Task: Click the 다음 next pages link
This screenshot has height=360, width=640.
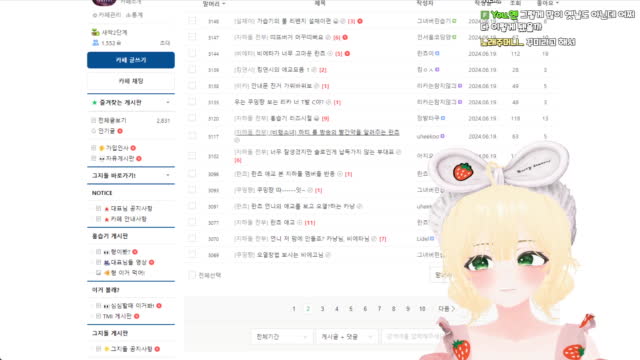Action: [446, 309]
